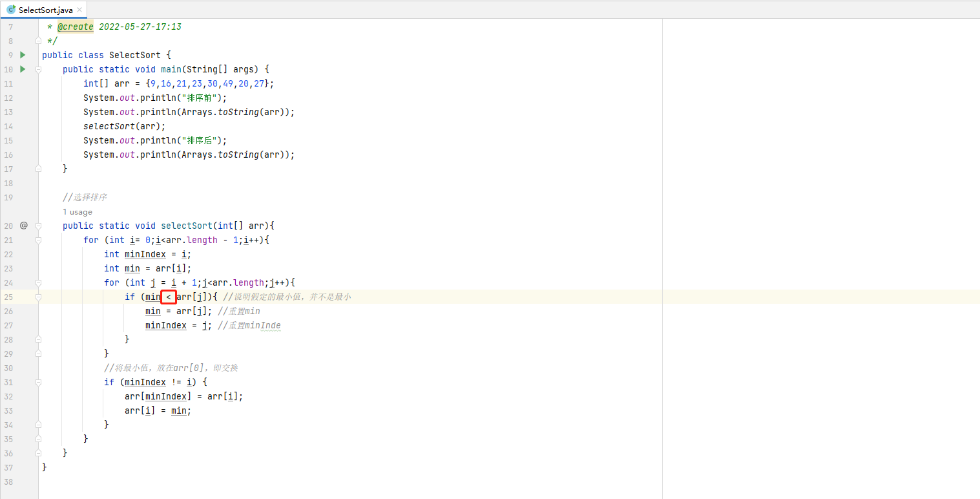Click the //选择排序 comment line

click(x=85, y=197)
